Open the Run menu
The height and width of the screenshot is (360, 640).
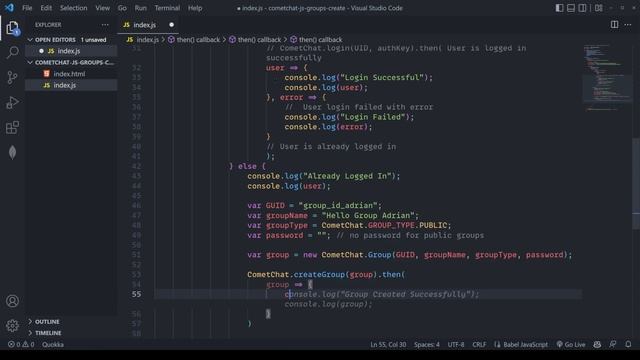[140, 8]
